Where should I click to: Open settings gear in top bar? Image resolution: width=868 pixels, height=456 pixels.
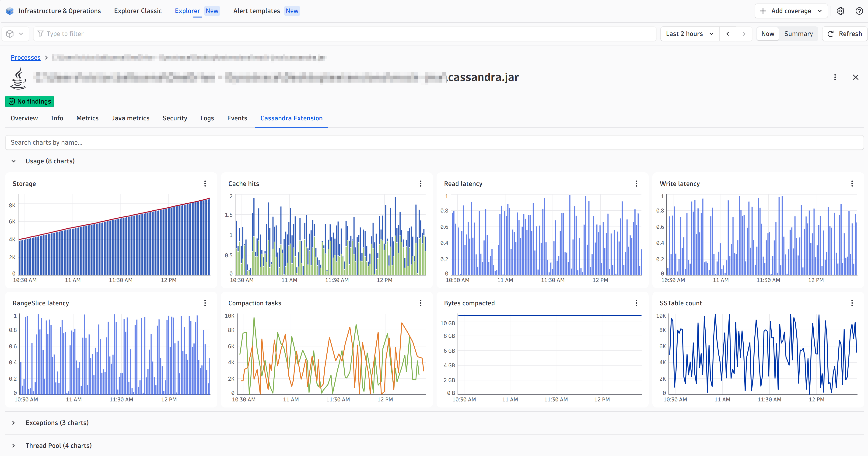[x=841, y=11]
